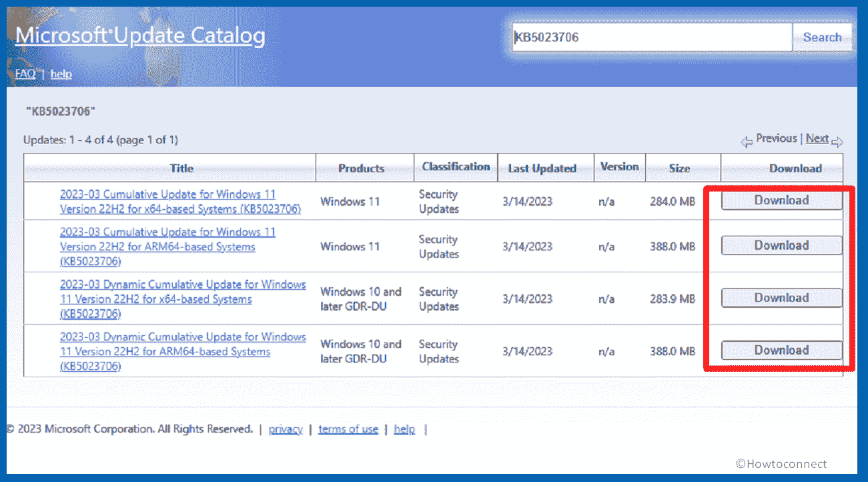Click the Download column header
Viewport: 868px width, 482px height.
point(795,168)
